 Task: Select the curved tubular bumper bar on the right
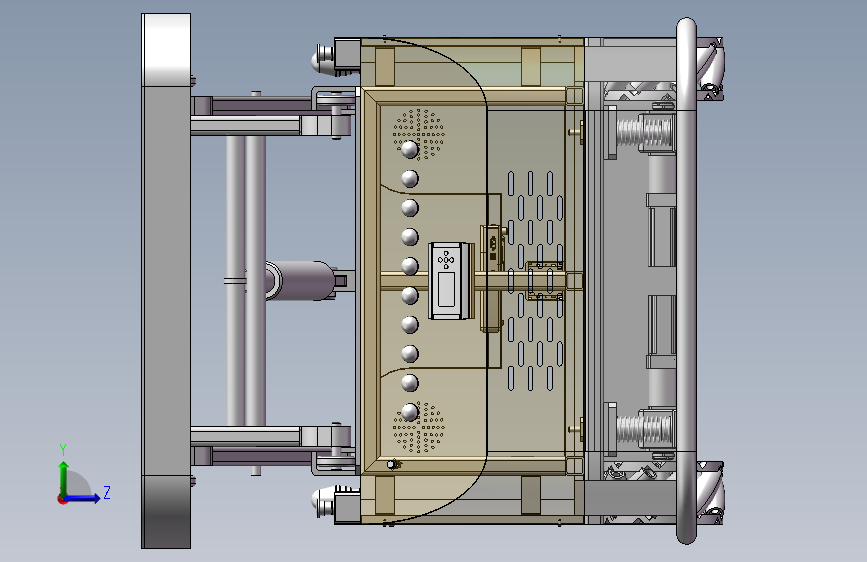686,280
